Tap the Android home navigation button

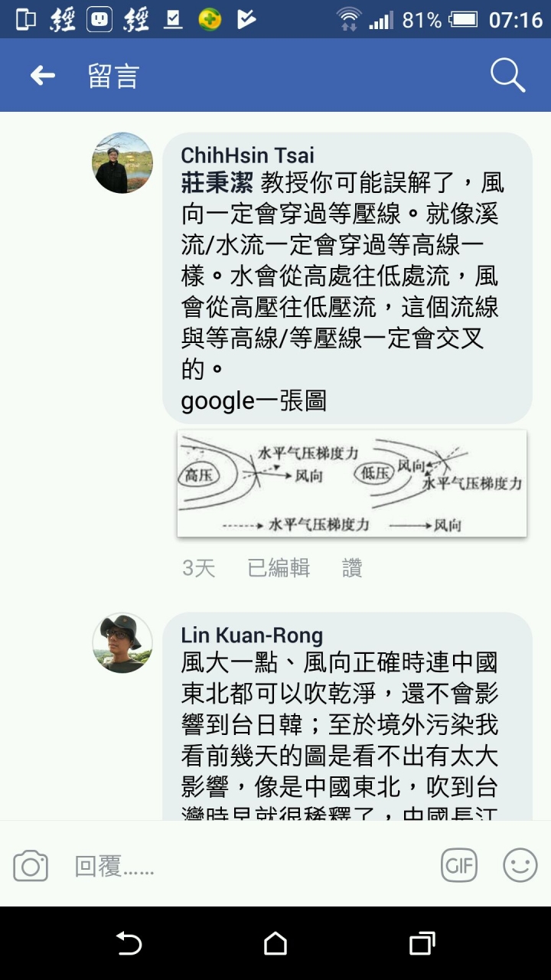[275, 943]
